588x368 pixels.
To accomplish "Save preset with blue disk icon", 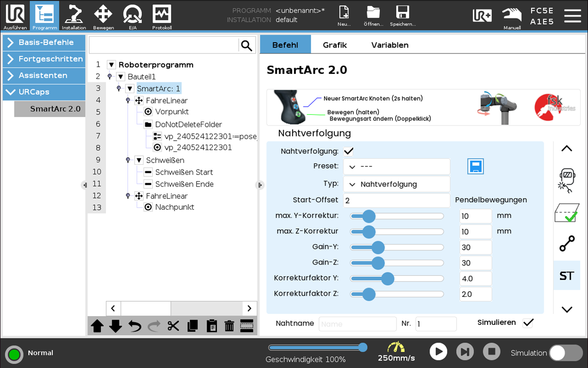I will (x=475, y=167).
